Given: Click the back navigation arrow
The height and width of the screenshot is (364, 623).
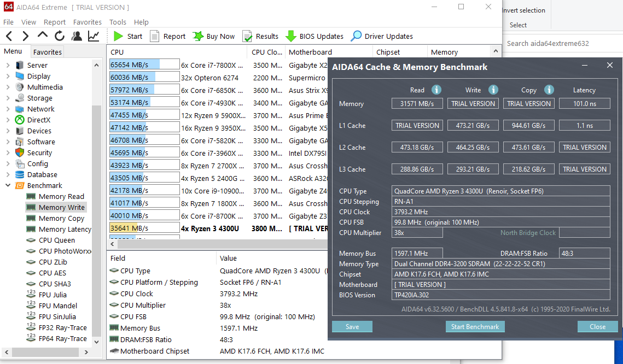Looking at the screenshot, I should point(8,36).
